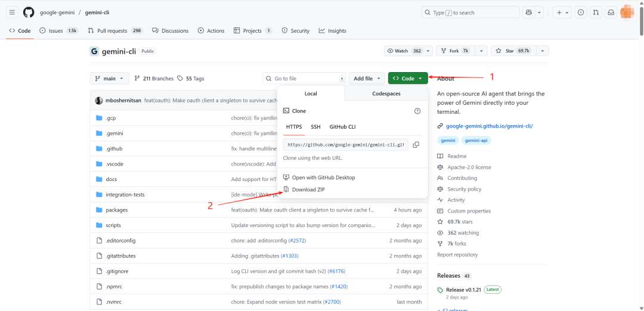
Task: Open the Security tab
Action: tap(296, 31)
